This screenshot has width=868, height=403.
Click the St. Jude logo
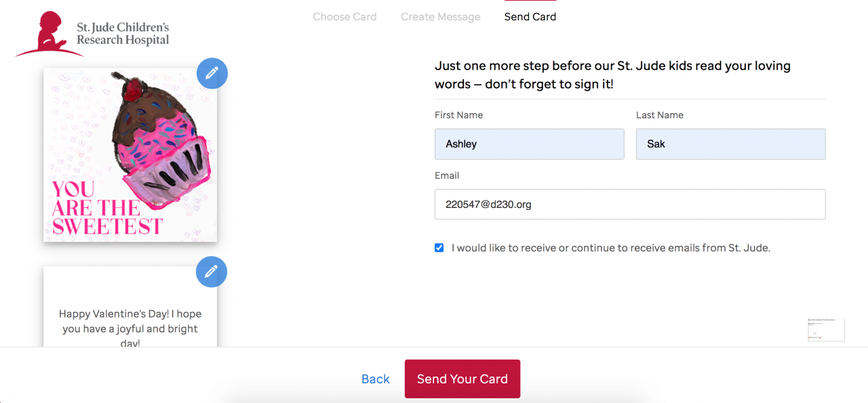coord(92,34)
